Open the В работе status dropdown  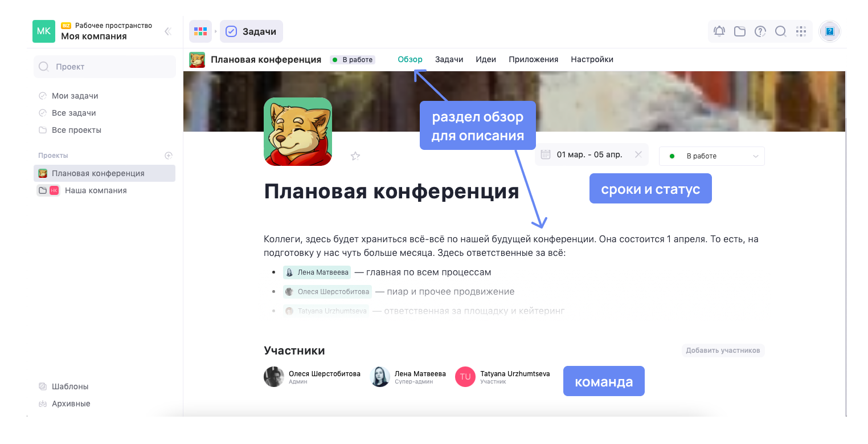coord(712,156)
